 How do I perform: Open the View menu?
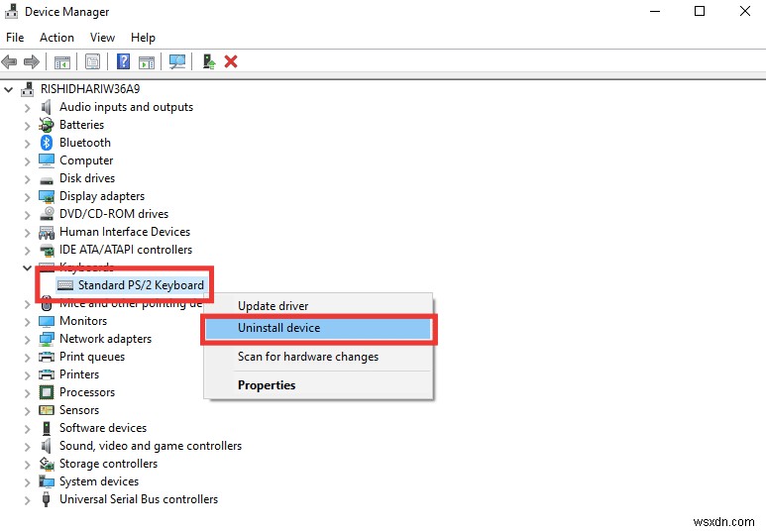102,38
